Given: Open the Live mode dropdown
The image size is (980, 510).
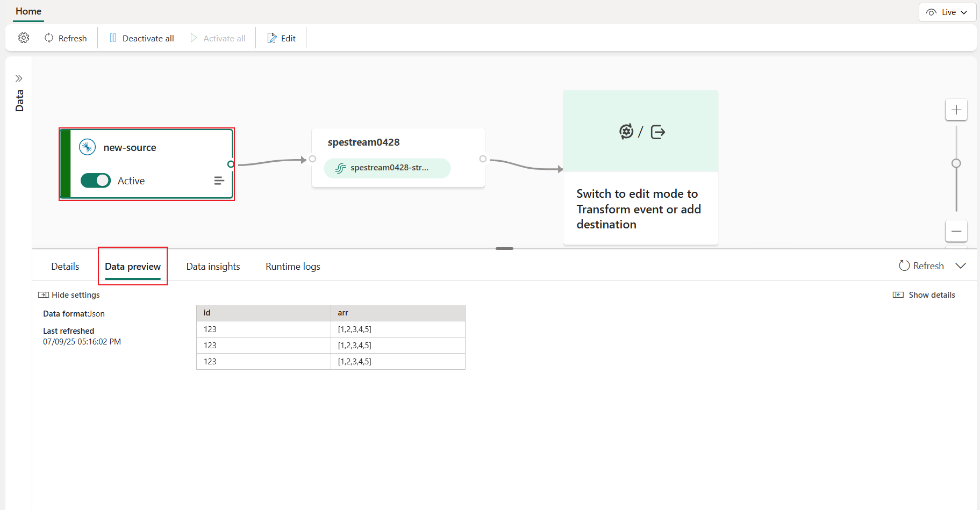Looking at the screenshot, I should [x=947, y=12].
